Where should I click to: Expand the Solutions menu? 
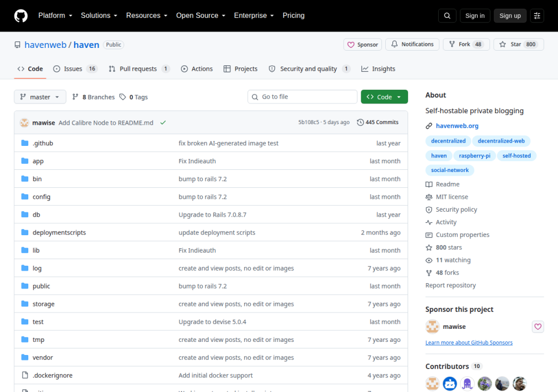tap(99, 15)
